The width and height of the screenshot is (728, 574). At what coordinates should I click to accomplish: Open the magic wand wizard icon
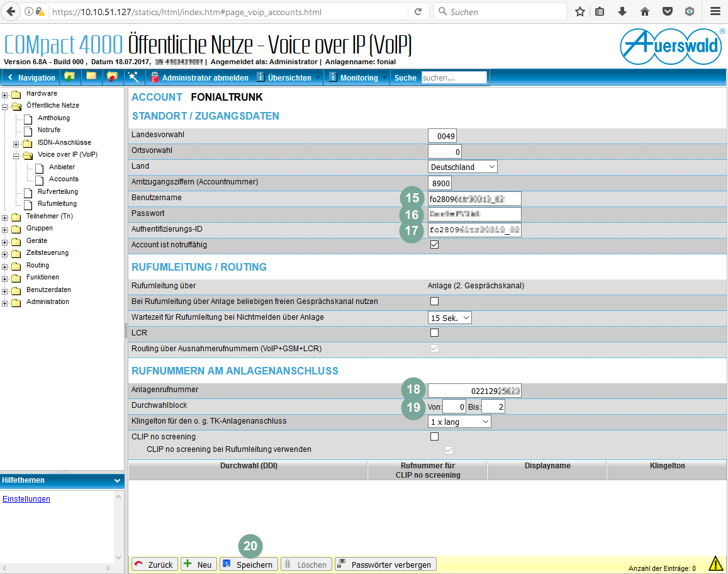[133, 77]
